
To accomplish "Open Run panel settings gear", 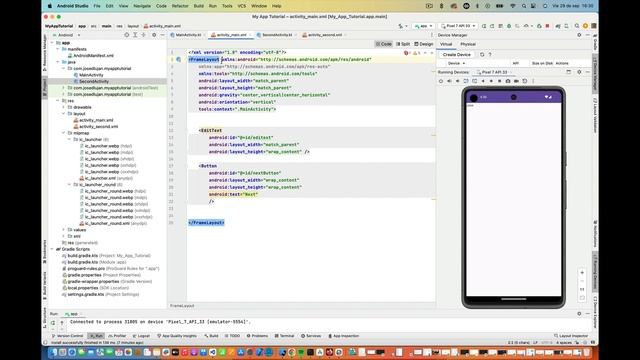I will coord(579,313).
